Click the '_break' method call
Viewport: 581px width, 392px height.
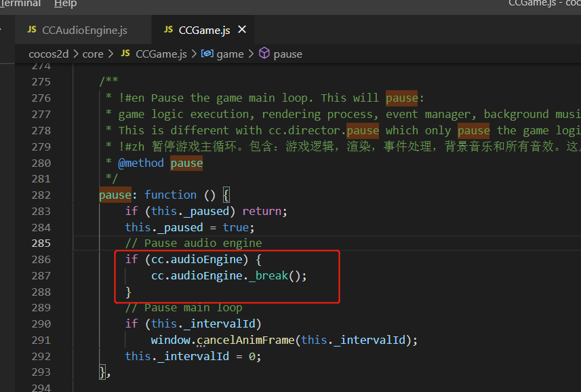[268, 275]
